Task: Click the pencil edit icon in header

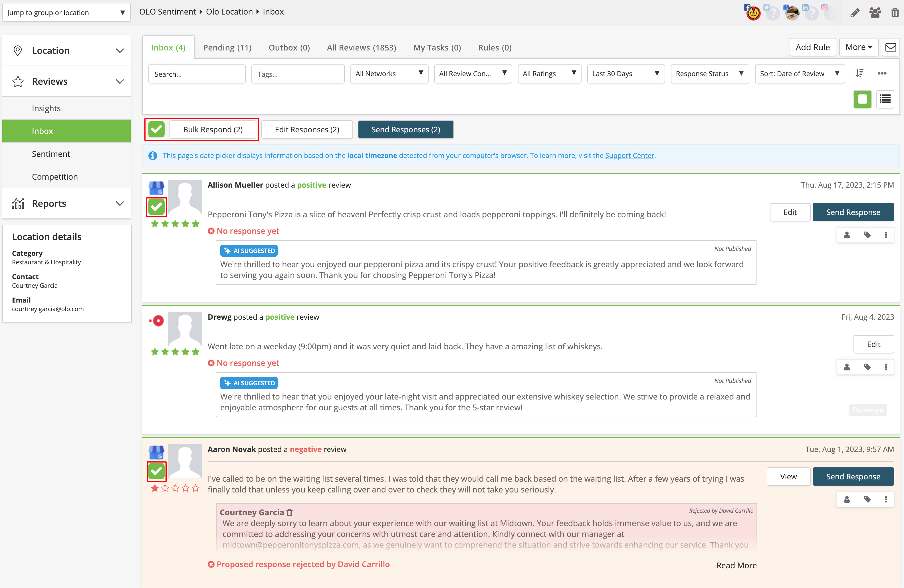Action: click(855, 13)
